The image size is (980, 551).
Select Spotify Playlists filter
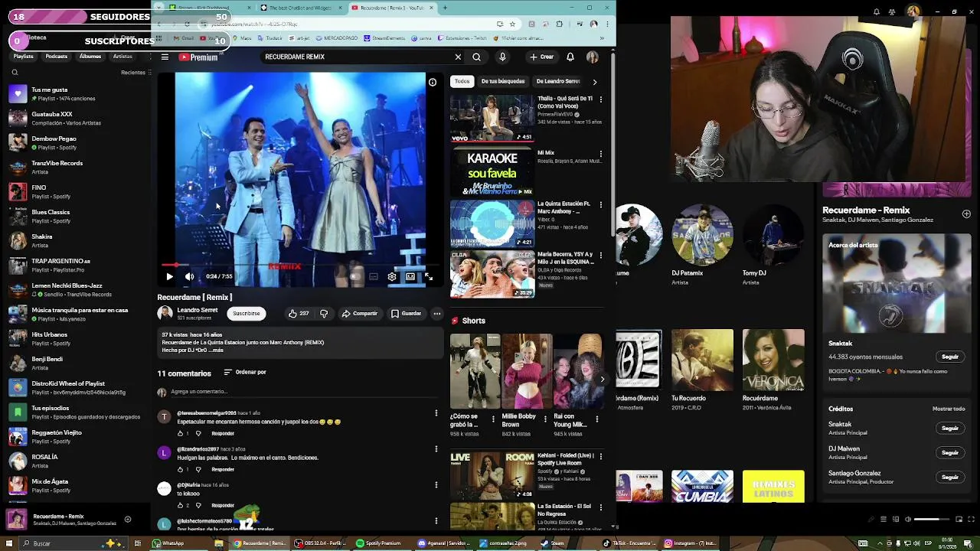(x=23, y=57)
